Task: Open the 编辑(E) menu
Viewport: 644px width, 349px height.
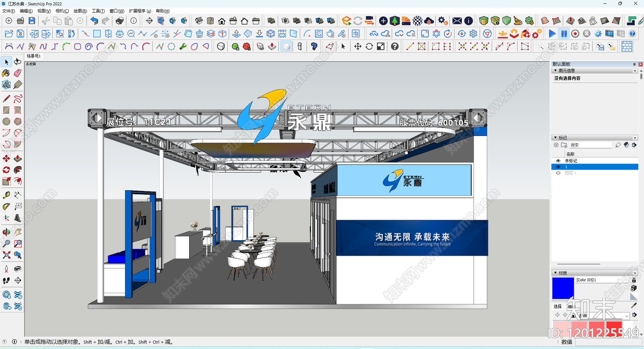Action: tap(26, 11)
